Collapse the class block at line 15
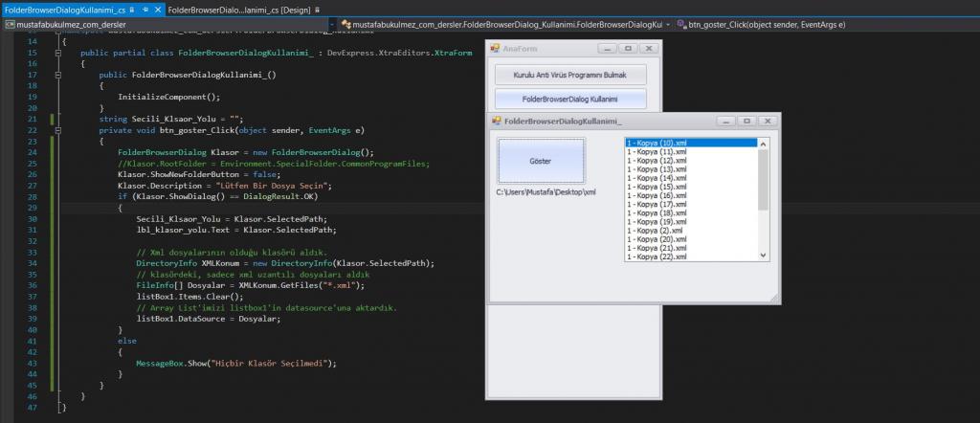The width and height of the screenshot is (980, 423). (58, 53)
